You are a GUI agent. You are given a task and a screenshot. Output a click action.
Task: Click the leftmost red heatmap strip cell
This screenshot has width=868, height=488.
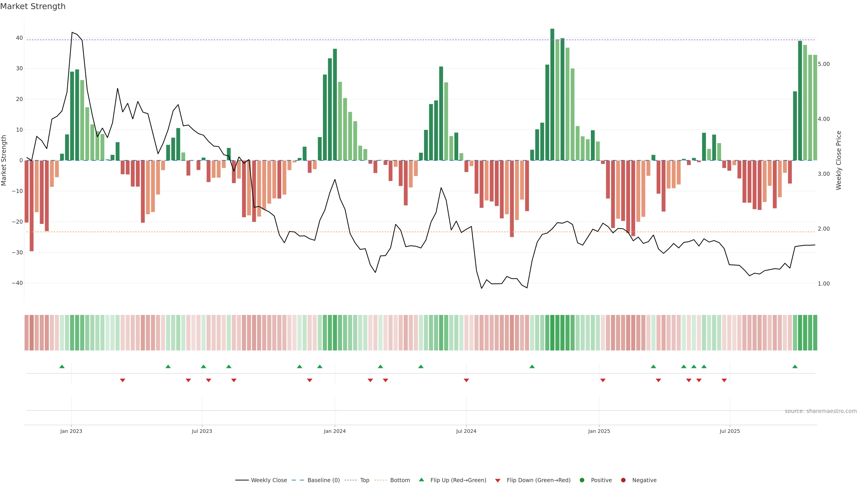pos(27,333)
